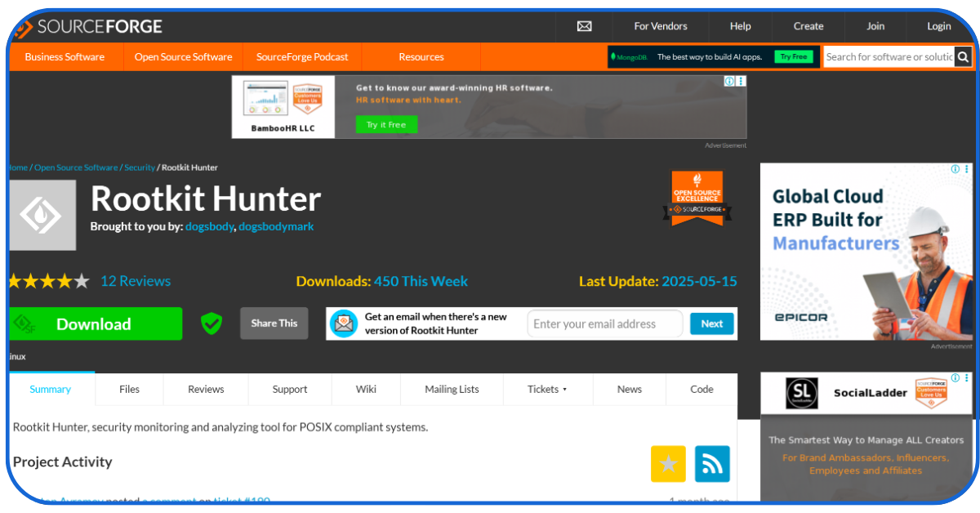Click the yellow star favorite icon

tap(668, 464)
